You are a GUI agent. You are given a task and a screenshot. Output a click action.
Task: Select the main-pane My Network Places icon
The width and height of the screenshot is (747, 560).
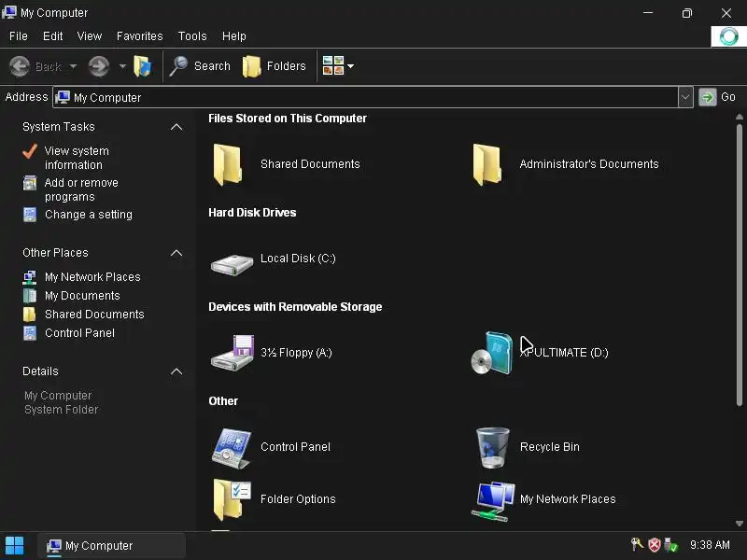click(493, 501)
